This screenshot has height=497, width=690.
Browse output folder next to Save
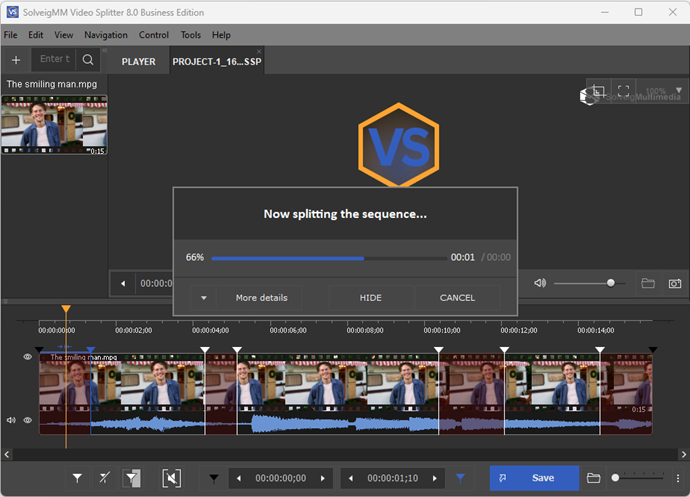593,478
